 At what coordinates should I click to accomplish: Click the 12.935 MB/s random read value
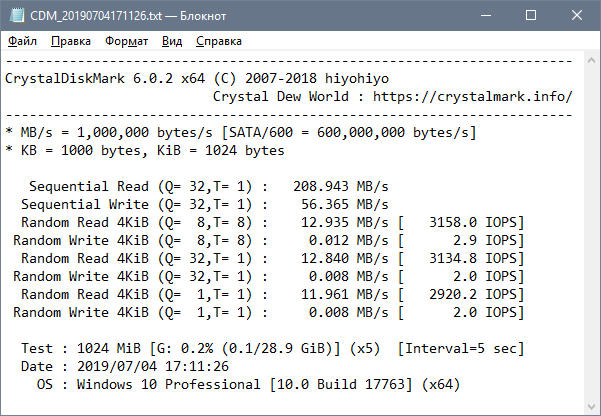coord(345,223)
